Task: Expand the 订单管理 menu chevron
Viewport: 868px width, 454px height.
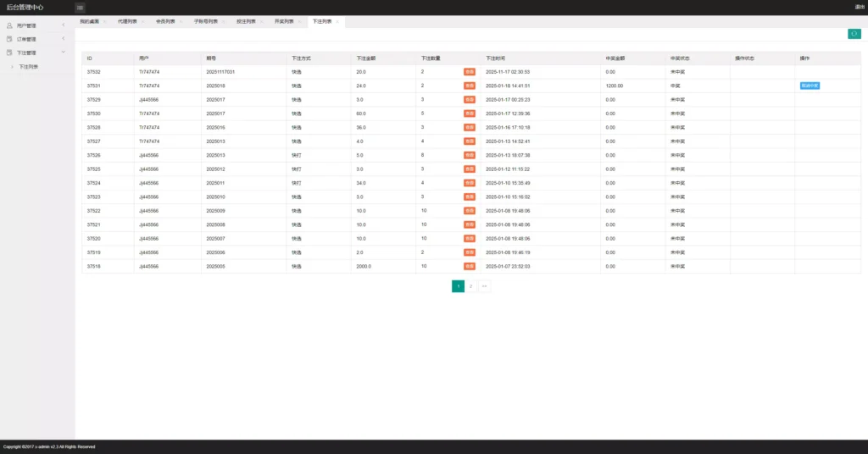Action: tap(64, 39)
